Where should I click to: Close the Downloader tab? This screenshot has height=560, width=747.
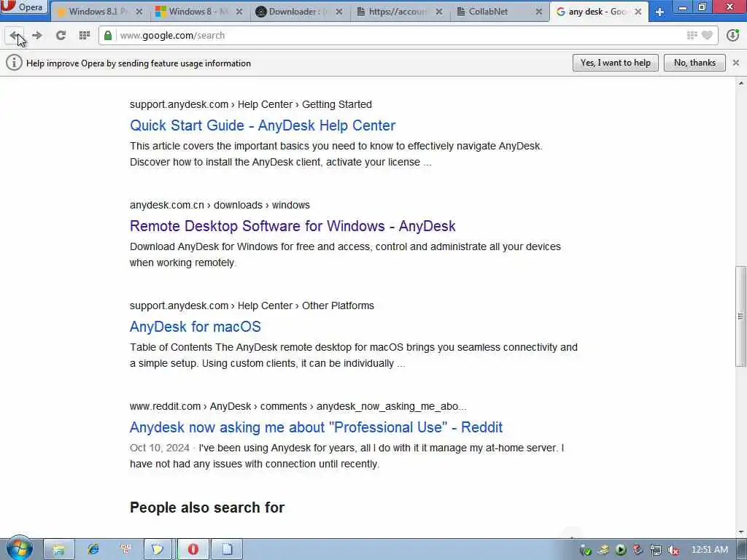(x=338, y=12)
